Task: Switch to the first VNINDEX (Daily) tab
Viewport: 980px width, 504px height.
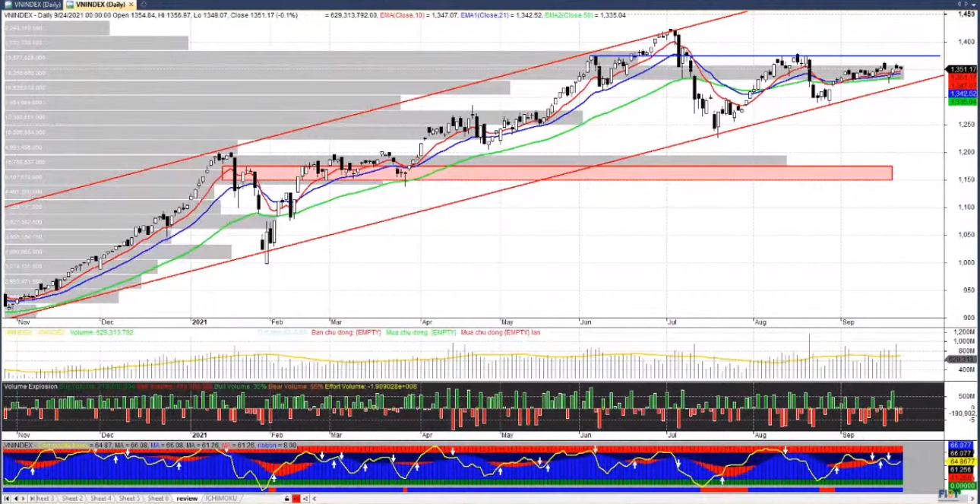Action: 32,5
